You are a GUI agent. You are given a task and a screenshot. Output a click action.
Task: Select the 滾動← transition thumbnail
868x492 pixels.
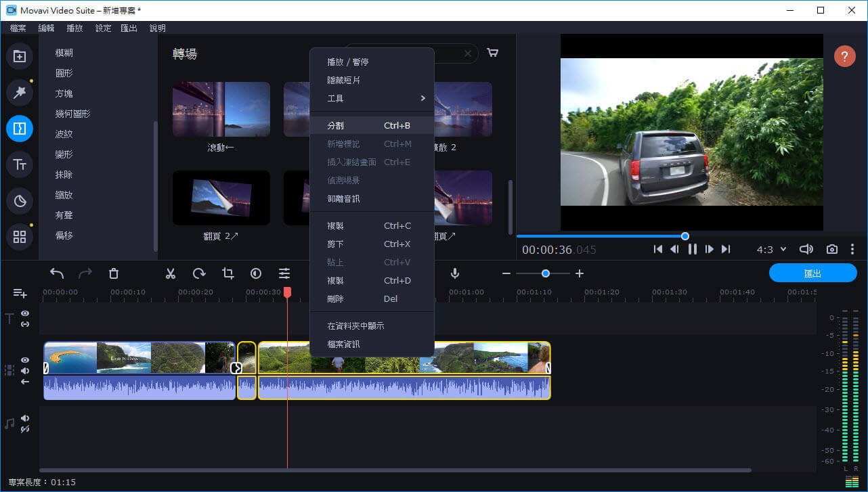coord(221,110)
